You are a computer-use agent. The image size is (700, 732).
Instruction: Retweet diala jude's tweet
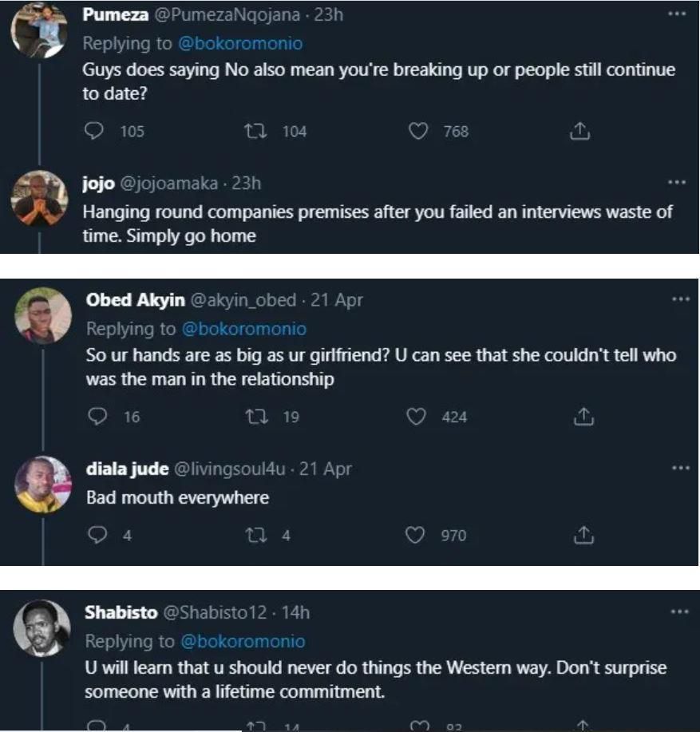[x=260, y=535]
